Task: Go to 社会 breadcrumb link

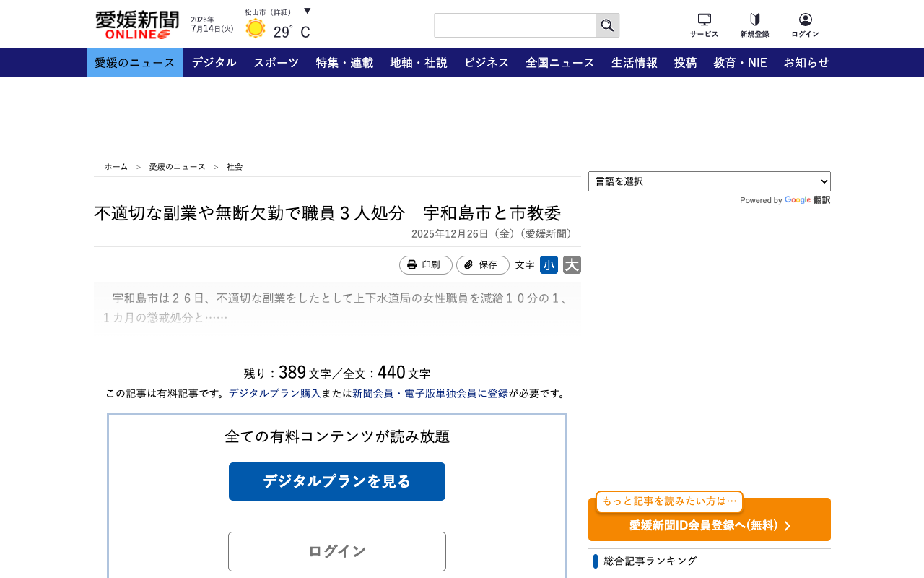Action: (x=235, y=167)
